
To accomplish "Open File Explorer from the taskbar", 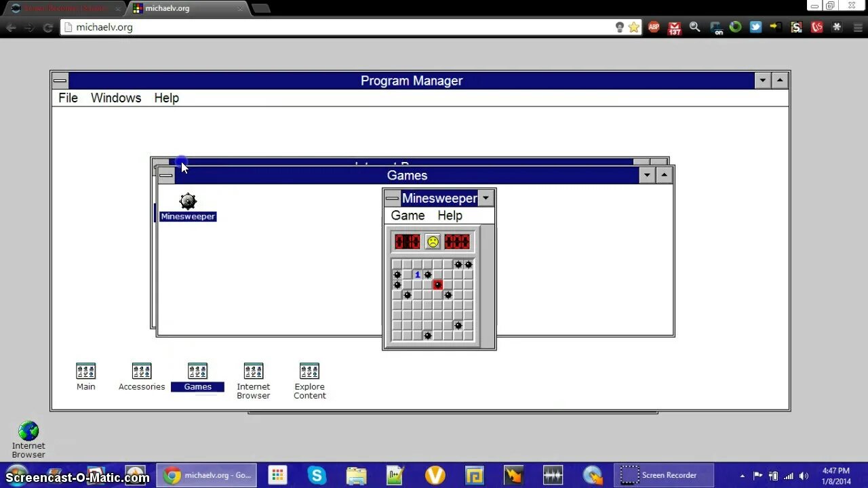I will coord(356,475).
